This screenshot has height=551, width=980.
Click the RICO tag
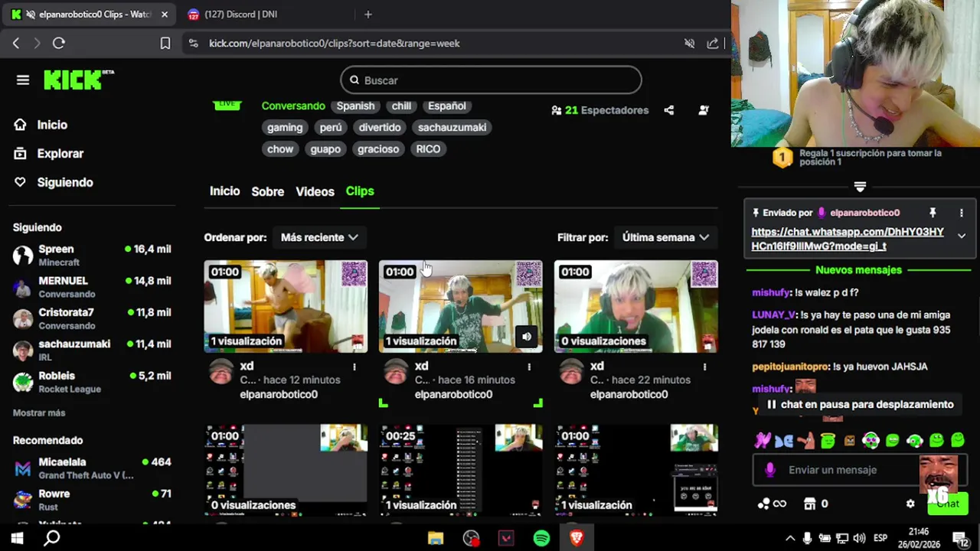428,149
